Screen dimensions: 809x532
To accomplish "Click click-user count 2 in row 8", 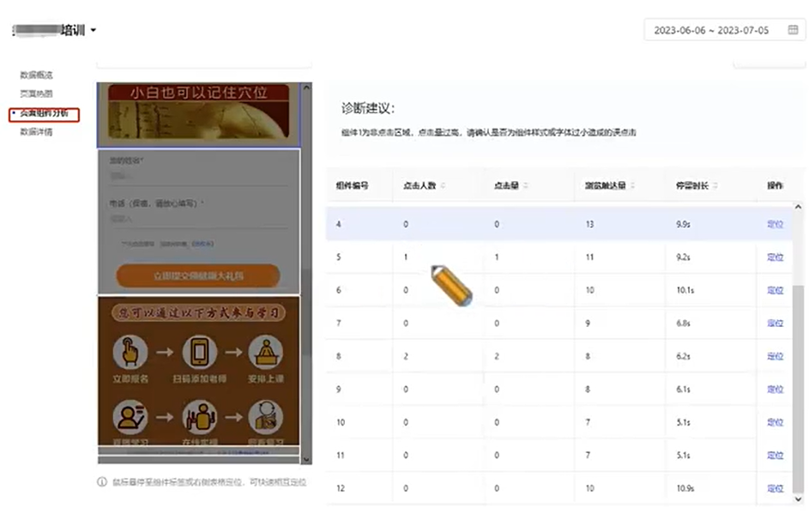I will (406, 356).
